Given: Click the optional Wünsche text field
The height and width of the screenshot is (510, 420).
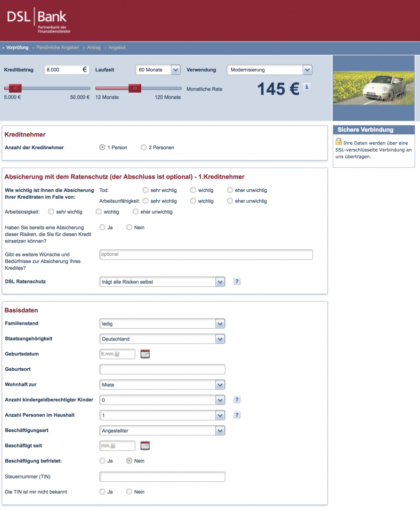Looking at the screenshot, I should (x=206, y=254).
